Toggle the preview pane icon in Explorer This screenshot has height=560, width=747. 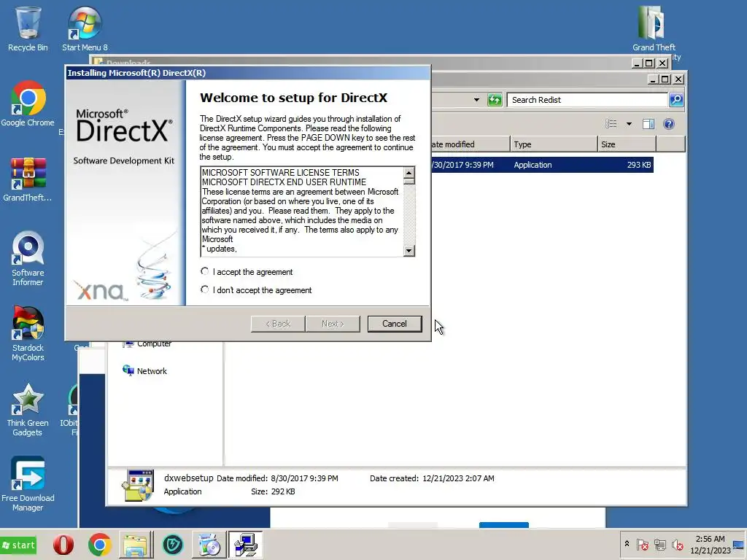pyautogui.click(x=649, y=124)
